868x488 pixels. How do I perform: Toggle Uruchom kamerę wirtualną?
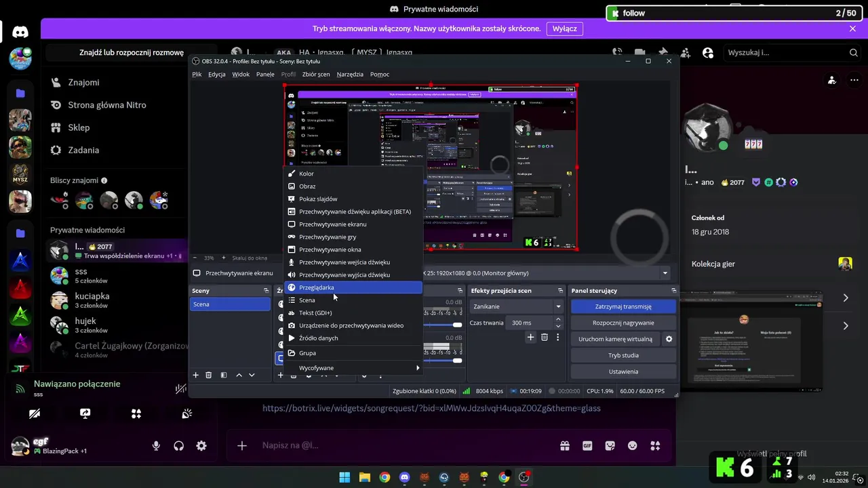(616, 339)
